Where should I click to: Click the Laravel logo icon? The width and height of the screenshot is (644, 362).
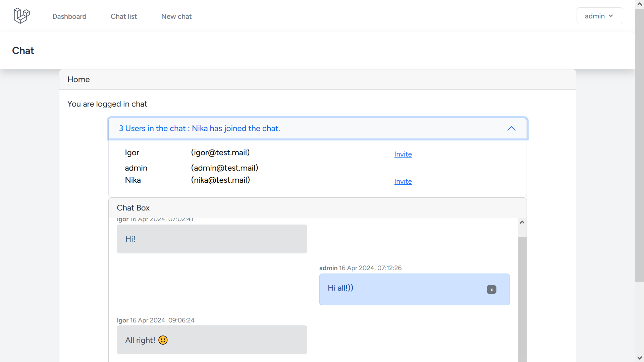22,16
